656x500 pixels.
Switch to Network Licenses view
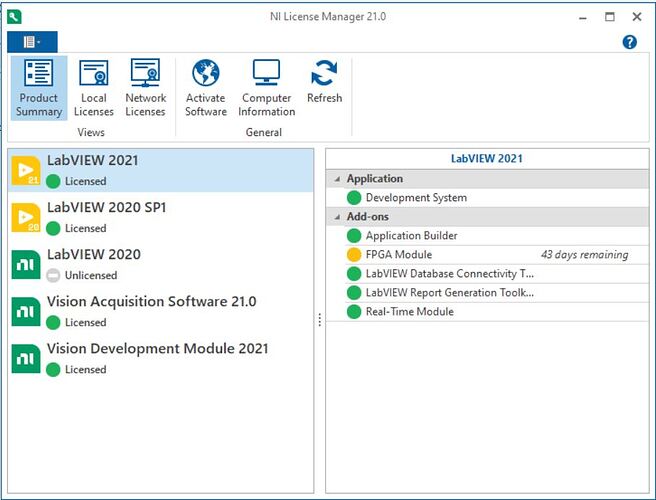tap(146, 88)
